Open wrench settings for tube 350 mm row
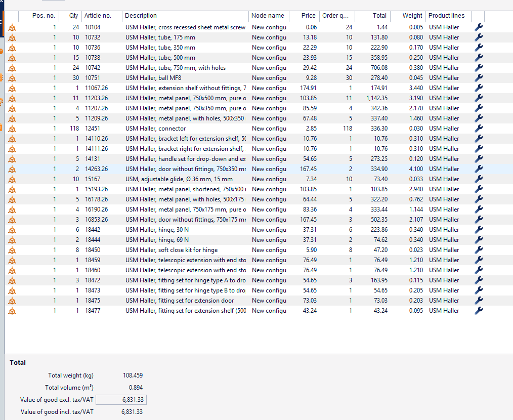This screenshot has width=513, height=420. [478, 48]
